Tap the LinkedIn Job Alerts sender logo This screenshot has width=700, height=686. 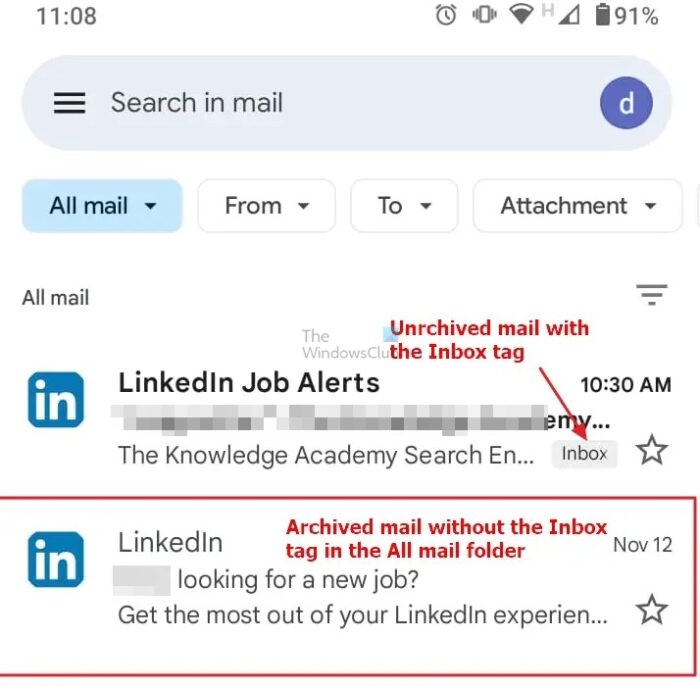pos(55,399)
